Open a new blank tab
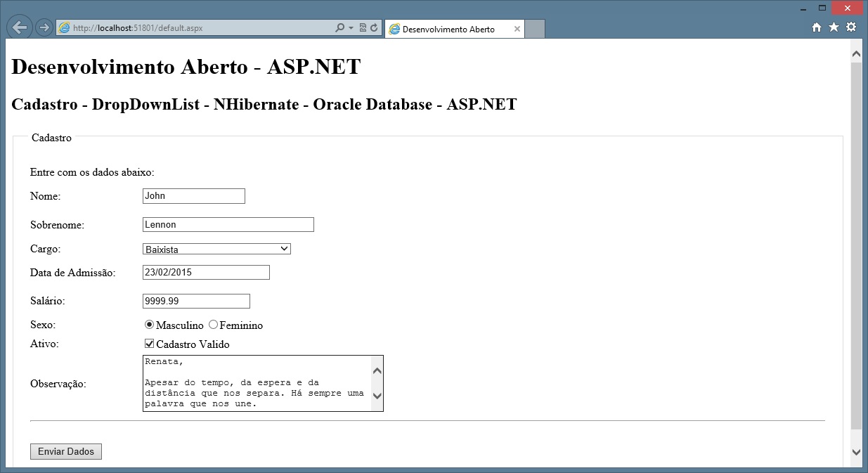This screenshot has width=868, height=473. (x=535, y=30)
